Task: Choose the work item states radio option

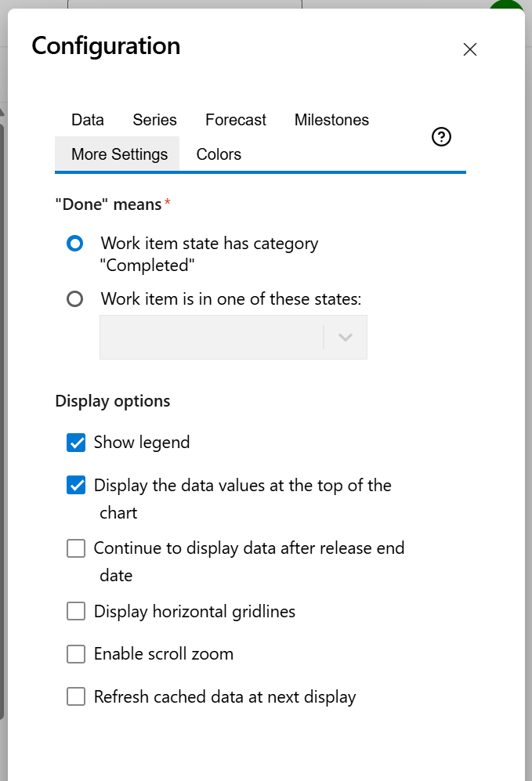Action: point(75,298)
